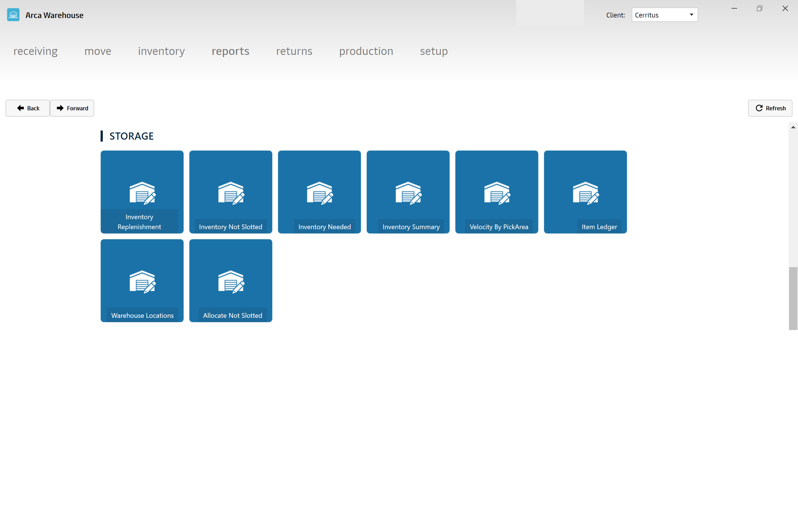Refresh the reports page
Viewport: 798px width, 532px height.
pyautogui.click(x=770, y=108)
